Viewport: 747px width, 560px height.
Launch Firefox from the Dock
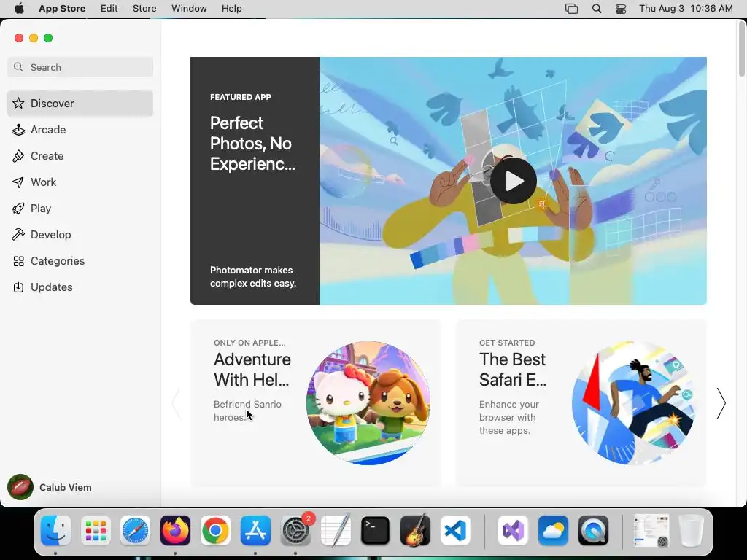coord(175,531)
